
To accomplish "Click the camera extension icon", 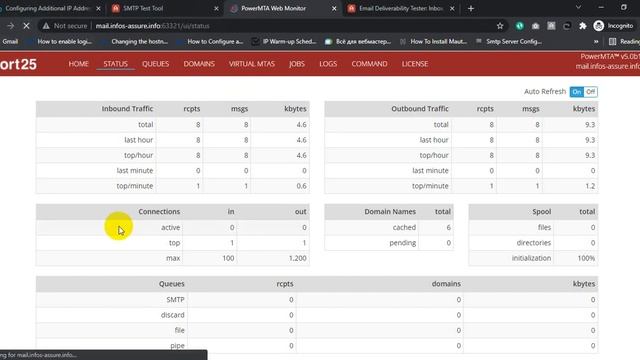I will pyautogui.click(x=535, y=26).
